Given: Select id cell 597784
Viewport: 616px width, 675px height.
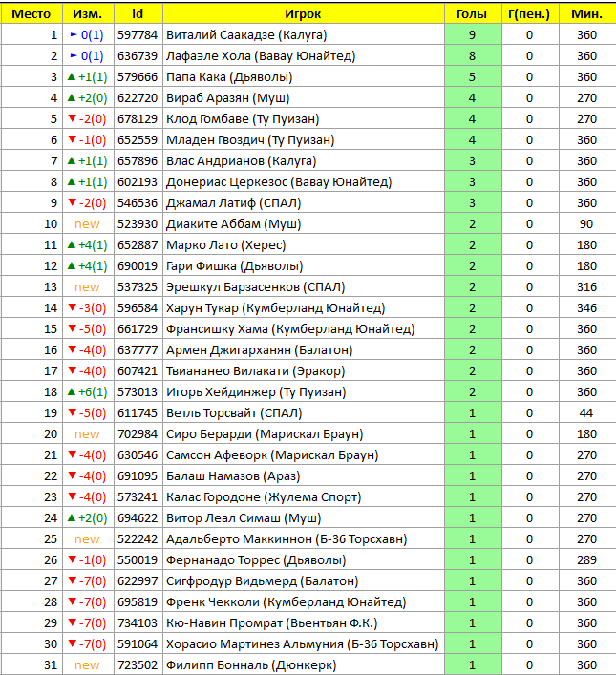Looking at the screenshot, I should point(138,35).
